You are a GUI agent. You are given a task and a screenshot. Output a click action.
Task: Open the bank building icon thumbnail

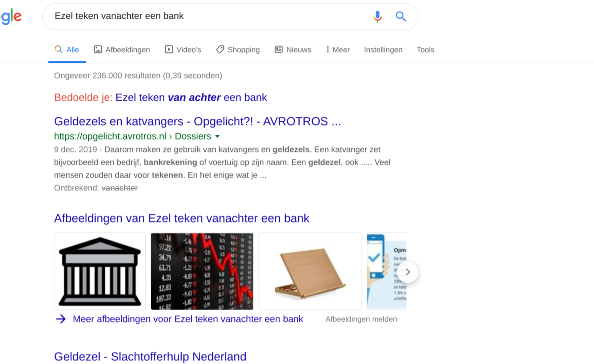[100, 271]
